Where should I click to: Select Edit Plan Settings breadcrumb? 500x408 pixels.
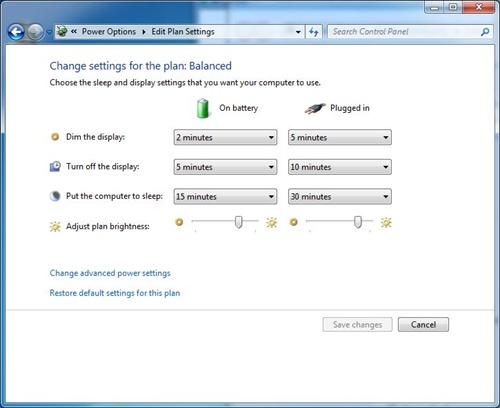tap(183, 32)
